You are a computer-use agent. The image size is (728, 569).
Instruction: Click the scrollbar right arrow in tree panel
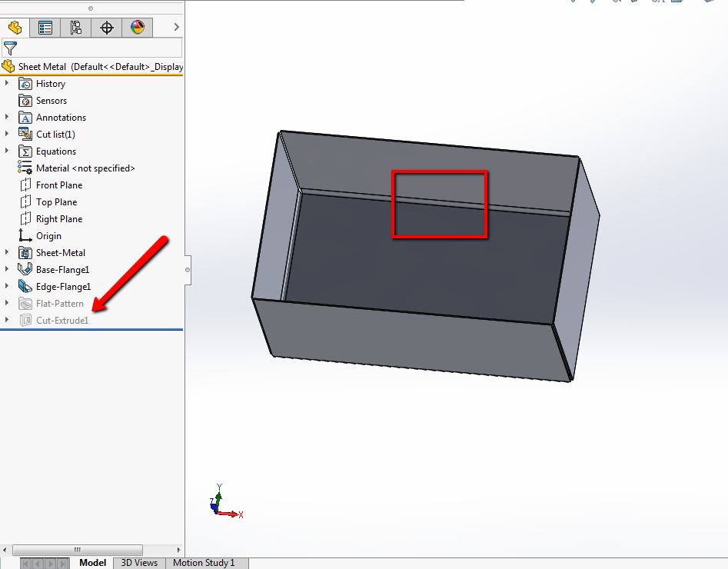tap(179, 550)
